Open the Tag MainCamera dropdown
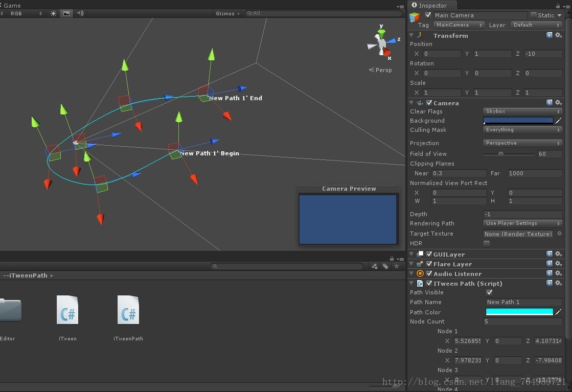Screen dimensions: 572x392 459,25
